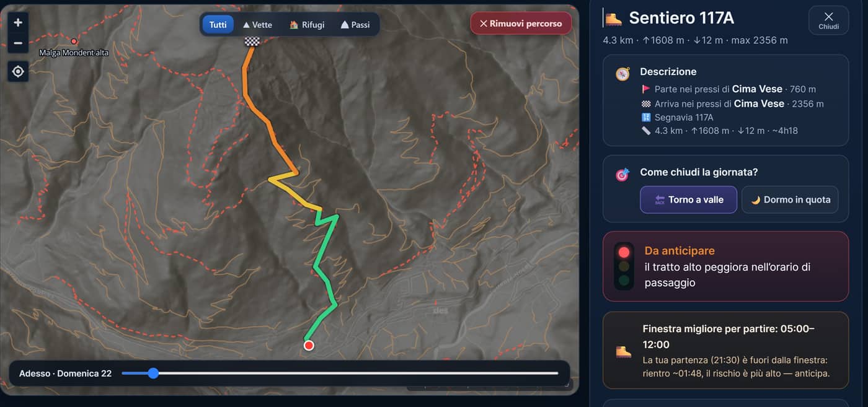Viewport: 868px width, 407px height.
Task: Filter map by Passi
Action: click(x=355, y=25)
